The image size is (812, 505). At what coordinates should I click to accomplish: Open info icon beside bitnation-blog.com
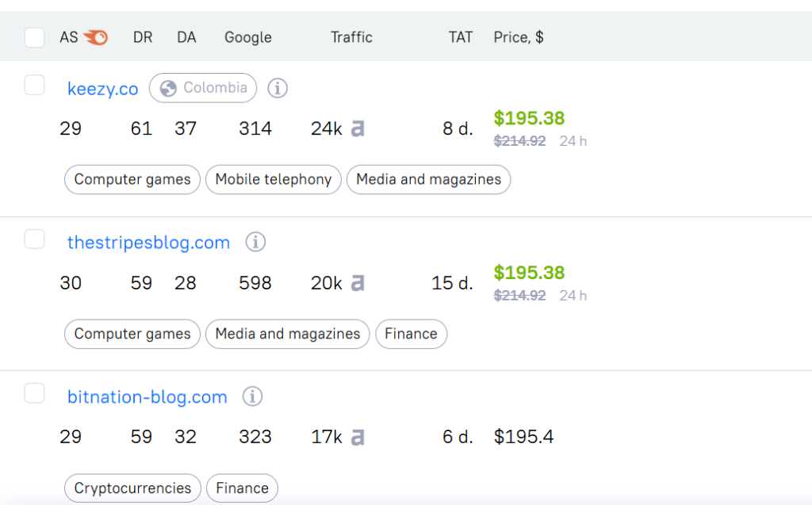252,396
